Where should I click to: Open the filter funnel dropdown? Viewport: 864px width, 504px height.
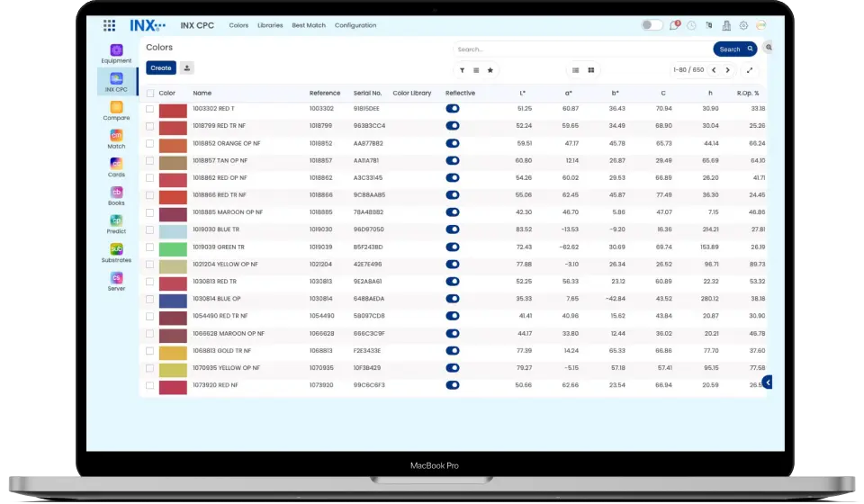pyautogui.click(x=462, y=69)
